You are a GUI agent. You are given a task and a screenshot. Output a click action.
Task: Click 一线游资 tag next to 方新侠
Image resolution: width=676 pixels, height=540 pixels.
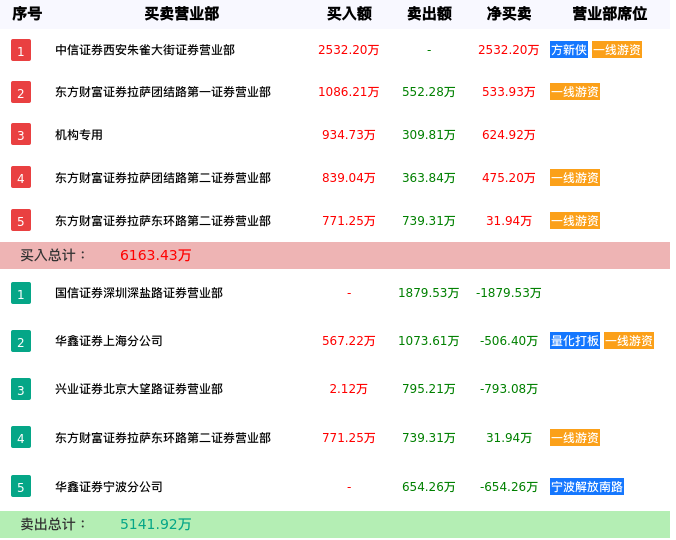pyautogui.click(x=617, y=50)
